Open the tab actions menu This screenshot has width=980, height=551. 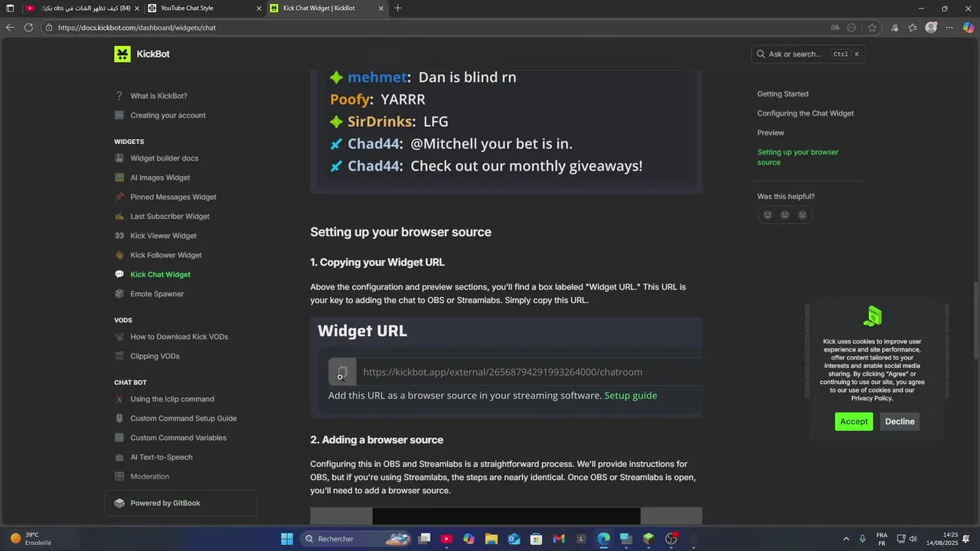tap(10, 8)
